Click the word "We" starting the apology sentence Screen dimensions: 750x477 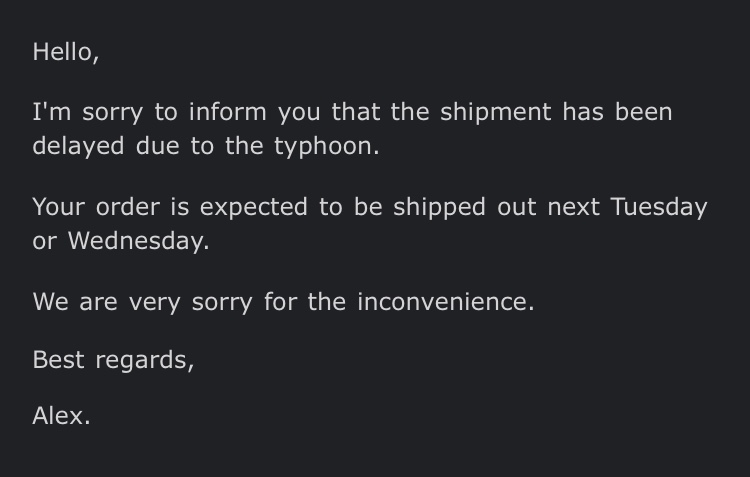click(50, 302)
